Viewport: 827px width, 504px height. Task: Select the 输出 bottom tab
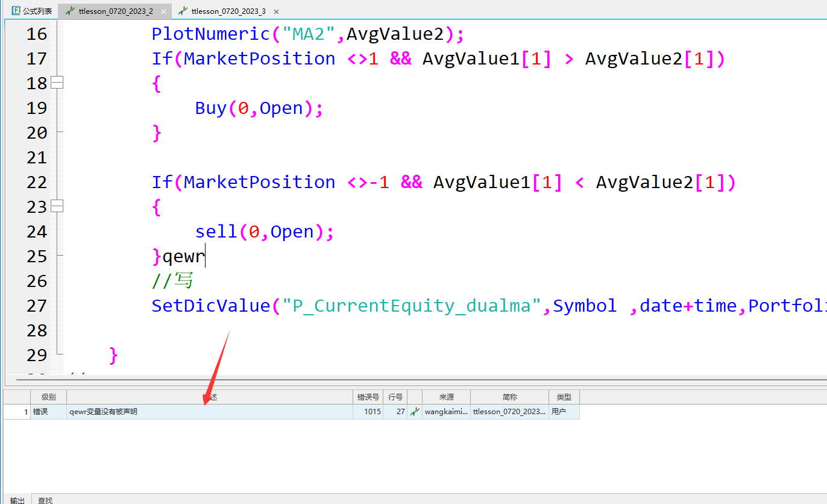click(17, 500)
